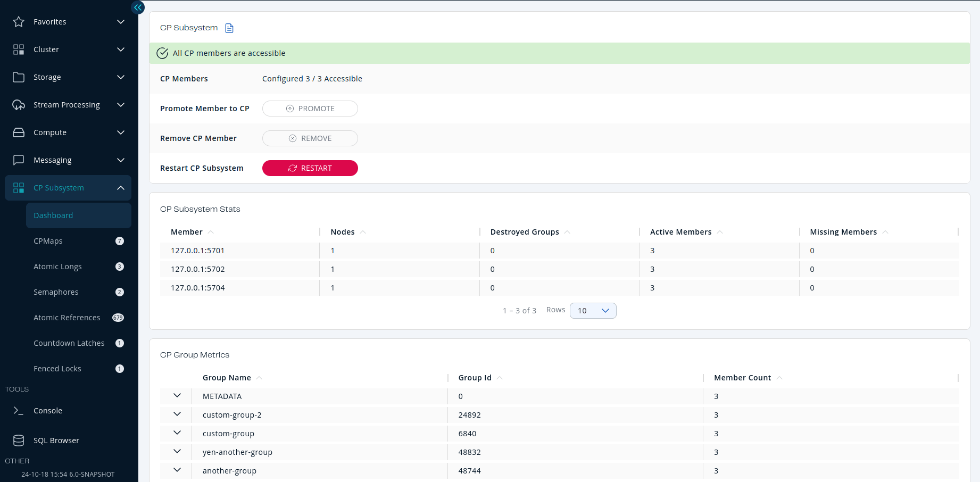Viewport: 980px width, 482px height.
Task: Click the Stream Processing cloud icon
Action: click(19, 105)
